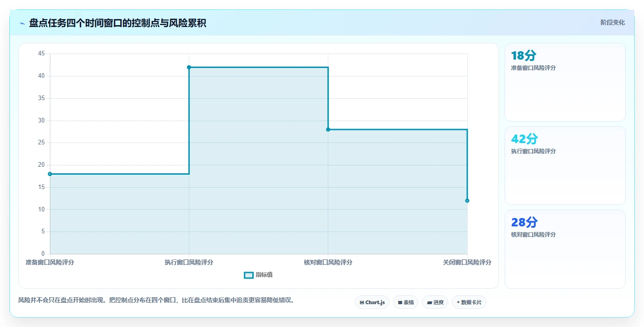
Task: Click the lightning icon beside the title
Action: click(x=22, y=23)
